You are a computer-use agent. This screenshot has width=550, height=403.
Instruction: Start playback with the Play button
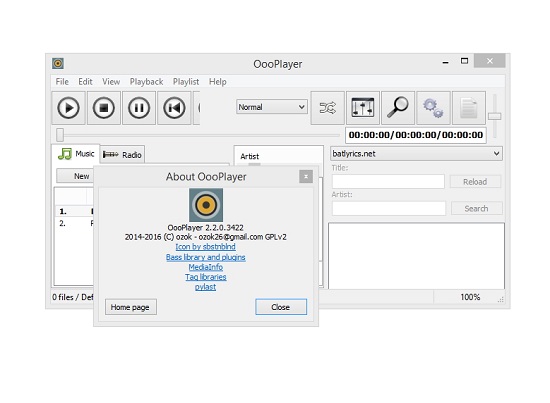tap(68, 108)
